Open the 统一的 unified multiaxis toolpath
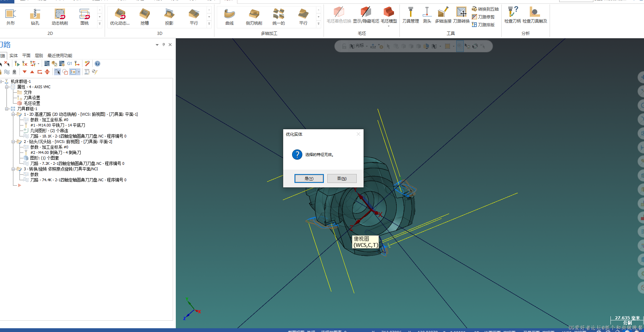 click(x=279, y=17)
